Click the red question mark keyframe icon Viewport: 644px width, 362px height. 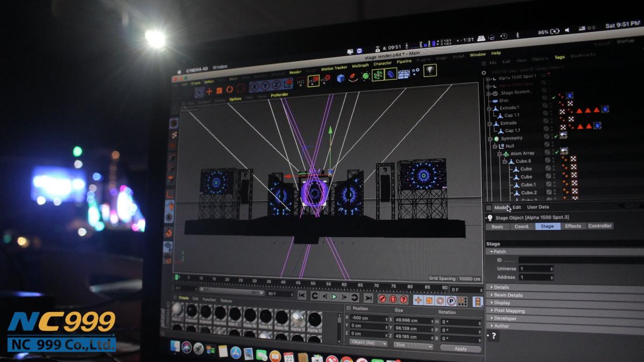click(404, 299)
